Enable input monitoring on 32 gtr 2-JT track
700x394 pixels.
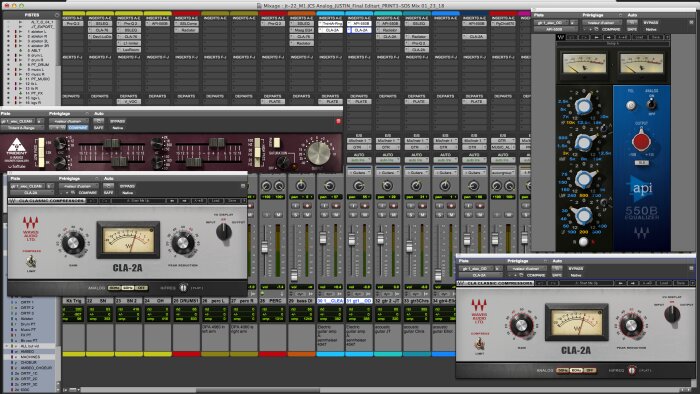[382, 206]
